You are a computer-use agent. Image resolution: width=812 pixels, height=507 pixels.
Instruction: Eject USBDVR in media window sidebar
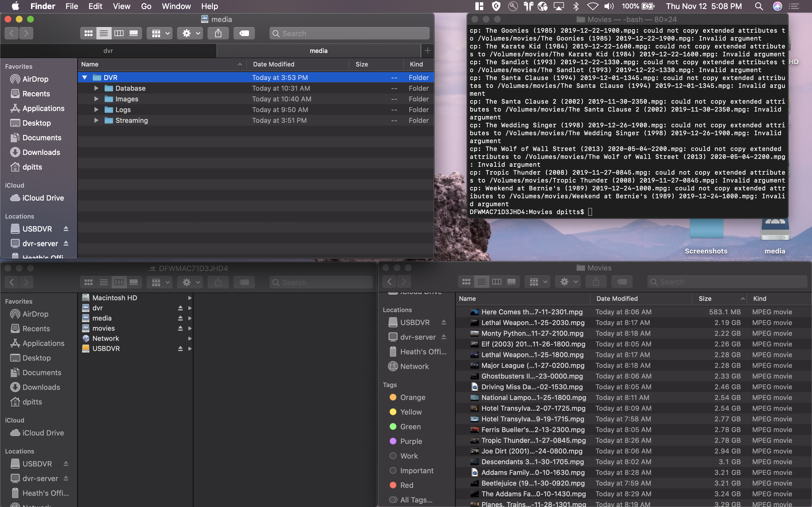[x=66, y=229]
